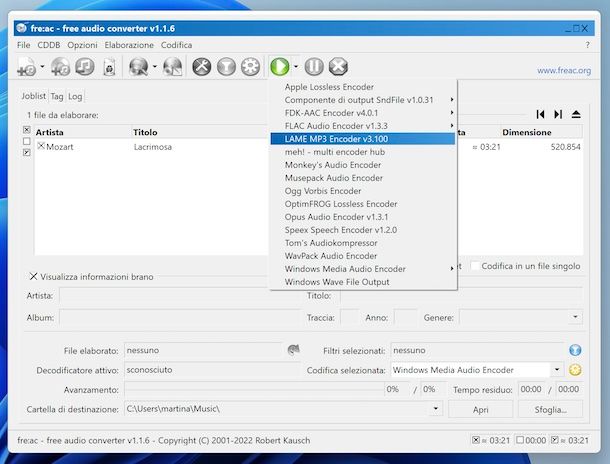Screen dimensions: 610x464
Task: Open the Cartella di destinazione dropdown arrow
Action: pos(436,408)
